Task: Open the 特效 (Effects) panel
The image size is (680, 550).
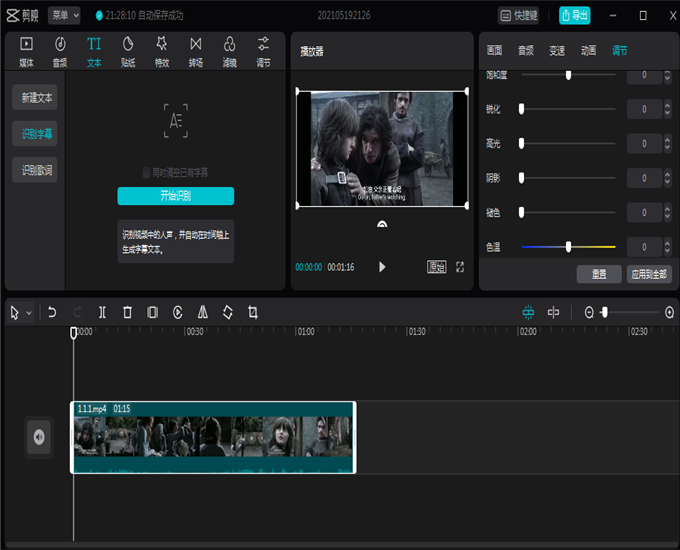Action: point(162,50)
